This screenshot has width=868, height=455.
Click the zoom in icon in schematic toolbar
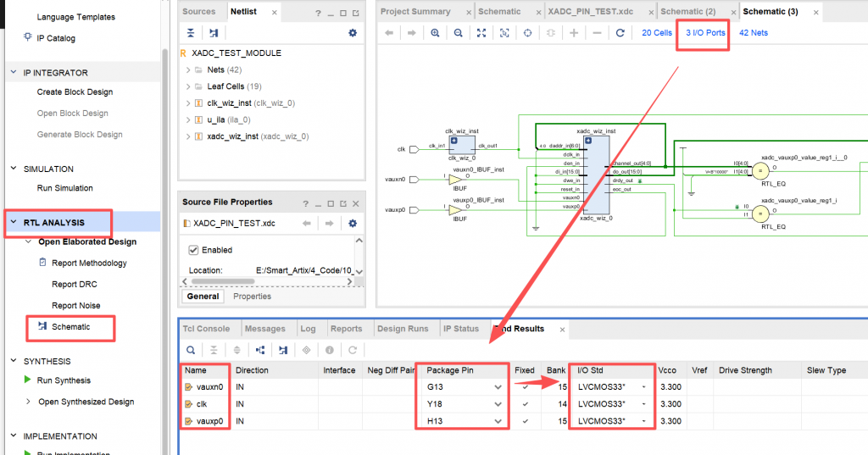click(x=435, y=33)
